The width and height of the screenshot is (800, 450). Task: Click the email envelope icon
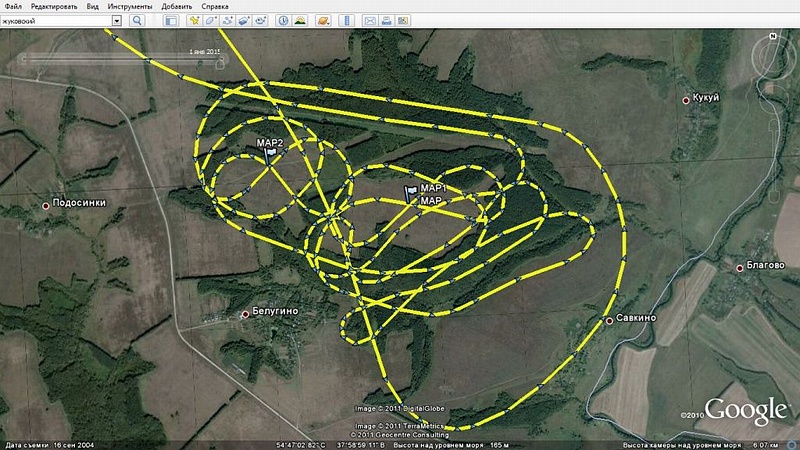coord(370,20)
